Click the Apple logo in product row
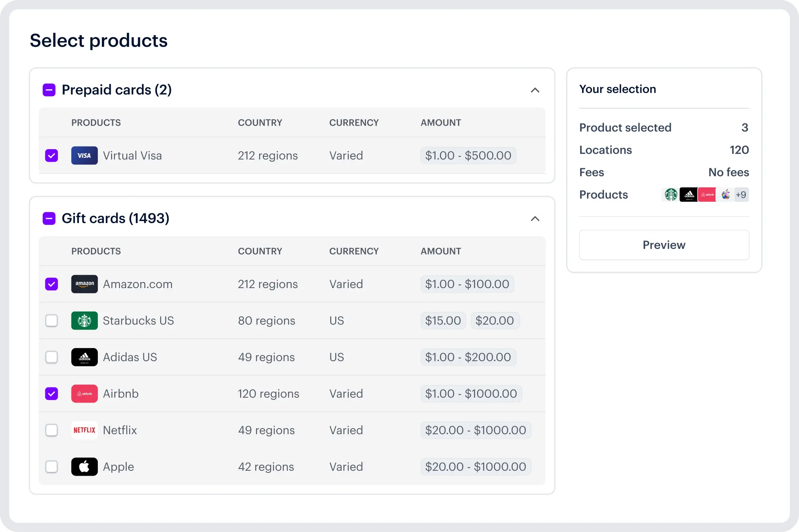Image resolution: width=799 pixels, height=532 pixels. coord(84,467)
